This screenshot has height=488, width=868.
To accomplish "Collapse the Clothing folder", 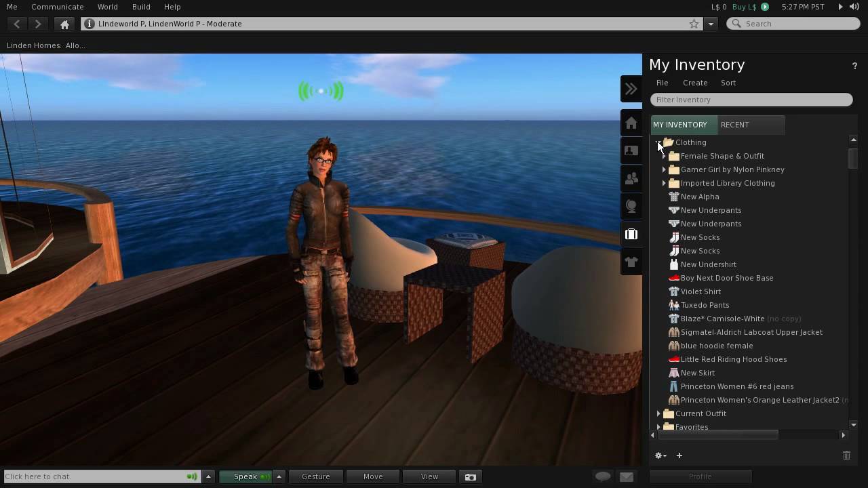I will pos(658,142).
